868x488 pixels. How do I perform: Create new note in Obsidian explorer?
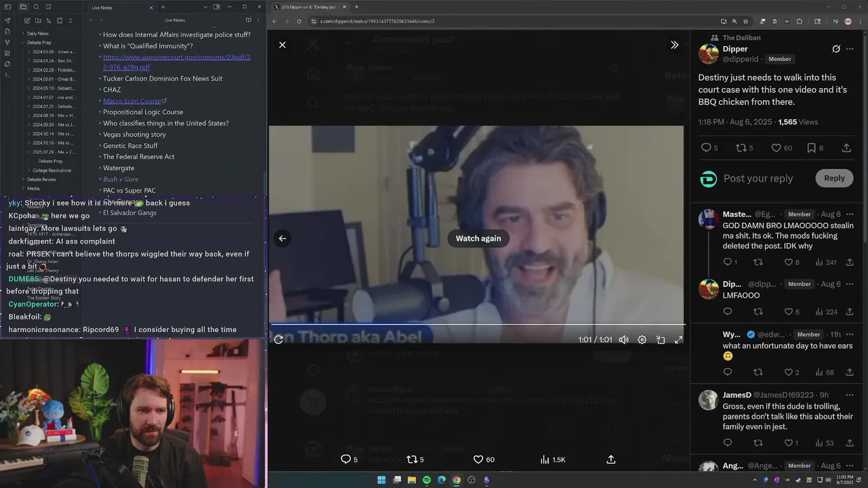[26, 21]
